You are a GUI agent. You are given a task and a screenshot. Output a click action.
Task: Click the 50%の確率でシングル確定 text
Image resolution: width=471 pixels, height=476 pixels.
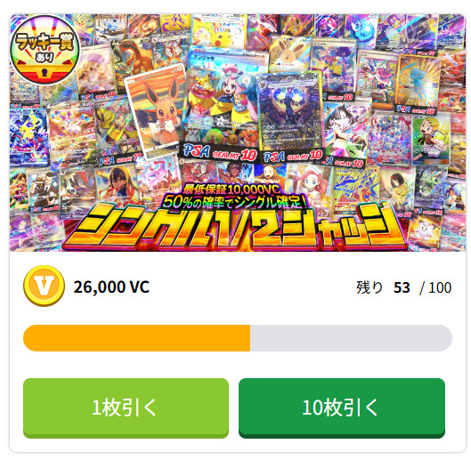pos(234,202)
